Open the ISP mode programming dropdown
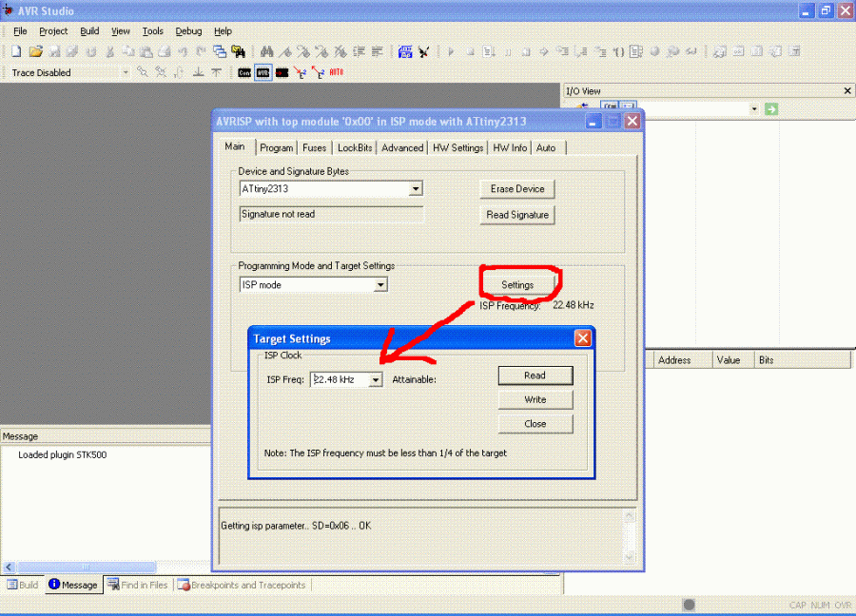The height and width of the screenshot is (616, 856). [380, 285]
